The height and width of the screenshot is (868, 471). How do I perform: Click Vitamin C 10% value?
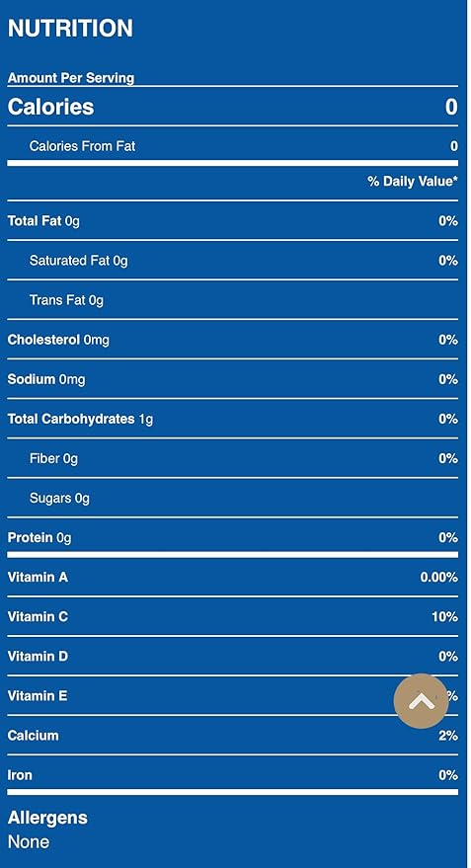coord(444,616)
